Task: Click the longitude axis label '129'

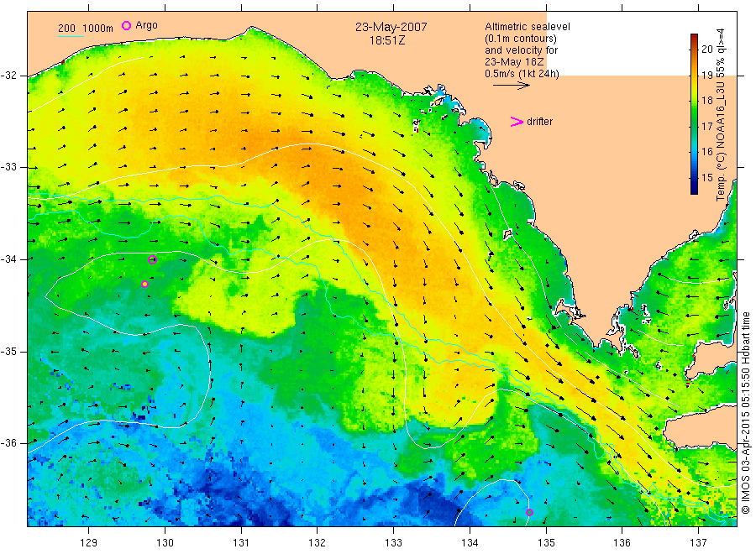Action: (x=89, y=543)
